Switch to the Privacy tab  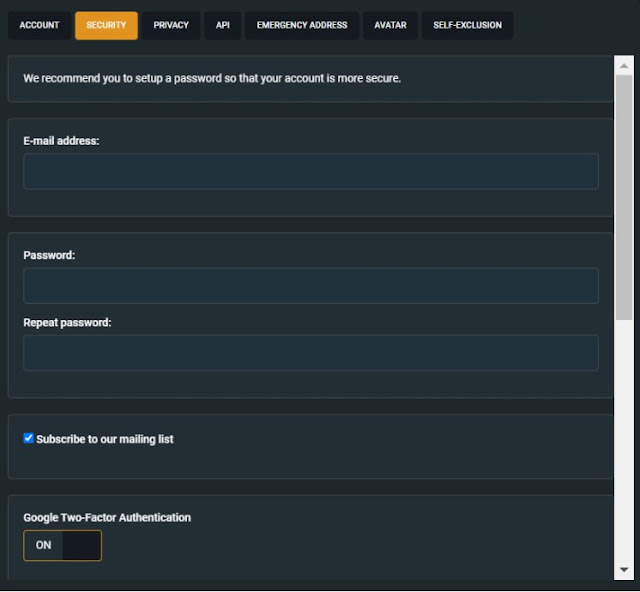pyautogui.click(x=171, y=25)
